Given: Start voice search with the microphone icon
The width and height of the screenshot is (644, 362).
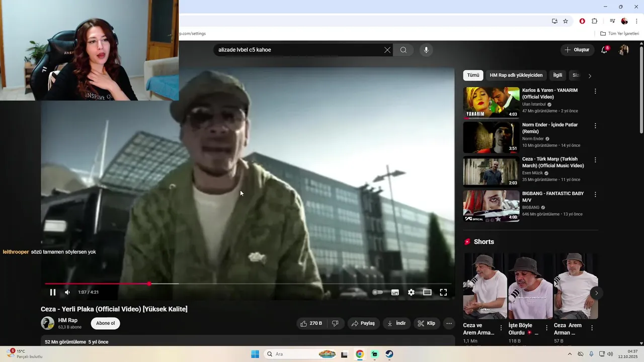Looking at the screenshot, I should (x=426, y=50).
